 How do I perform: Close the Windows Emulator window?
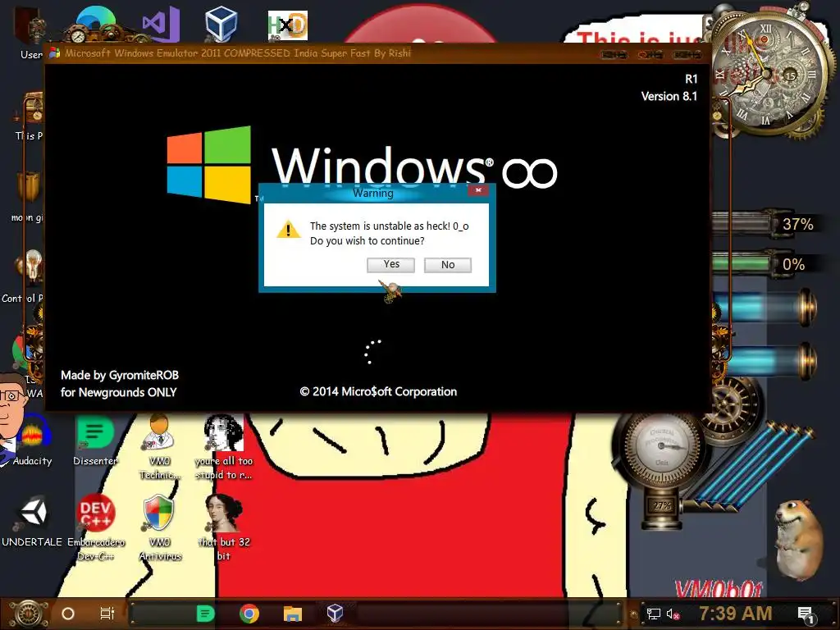click(x=687, y=55)
